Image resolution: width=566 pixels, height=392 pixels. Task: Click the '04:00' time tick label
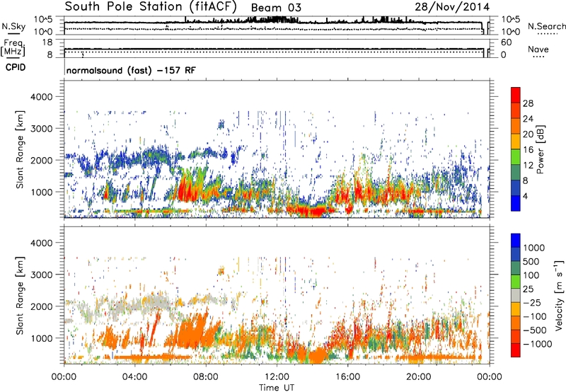(134, 377)
